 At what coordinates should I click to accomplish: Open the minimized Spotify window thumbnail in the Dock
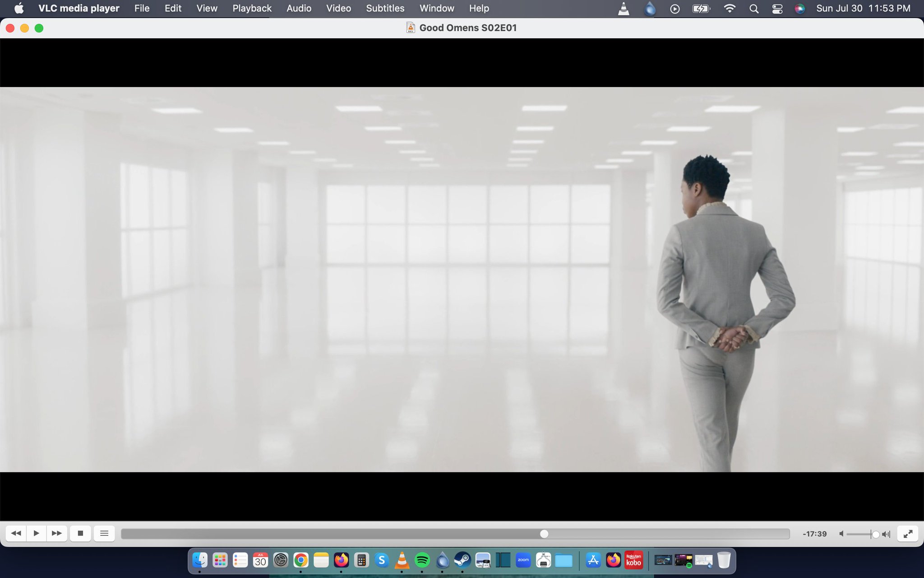[x=683, y=560]
